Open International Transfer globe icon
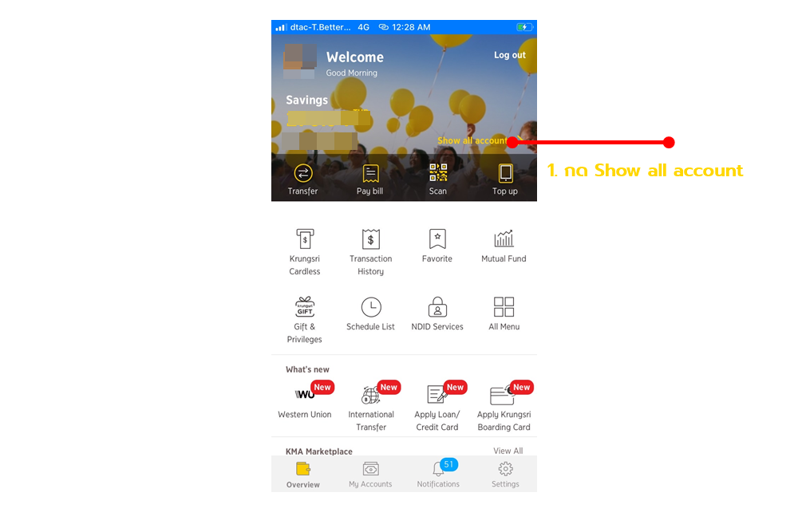The width and height of the screenshot is (798, 532). [x=370, y=395]
